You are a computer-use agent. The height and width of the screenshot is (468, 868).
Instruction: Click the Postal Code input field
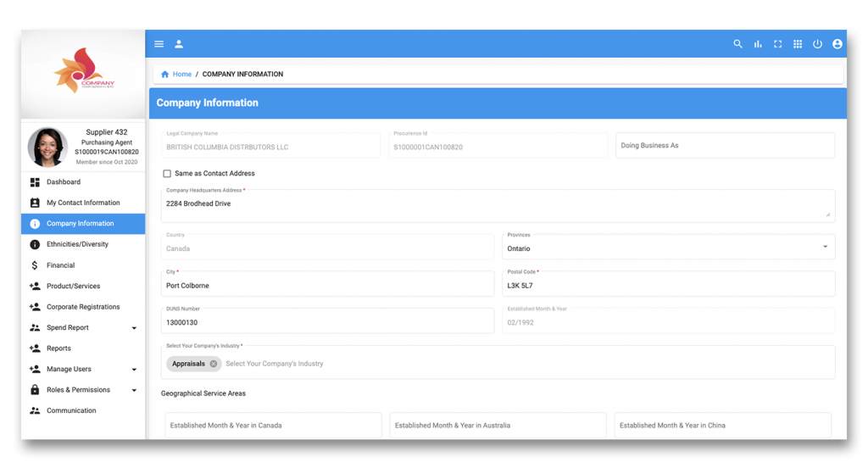pos(668,286)
